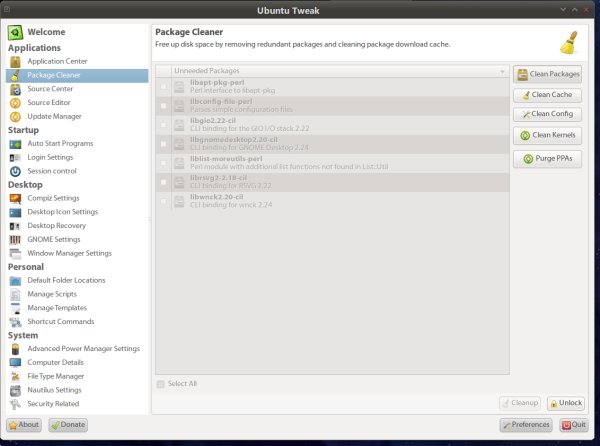
Task: Click the Compiz Settings icon
Action: tap(15, 199)
